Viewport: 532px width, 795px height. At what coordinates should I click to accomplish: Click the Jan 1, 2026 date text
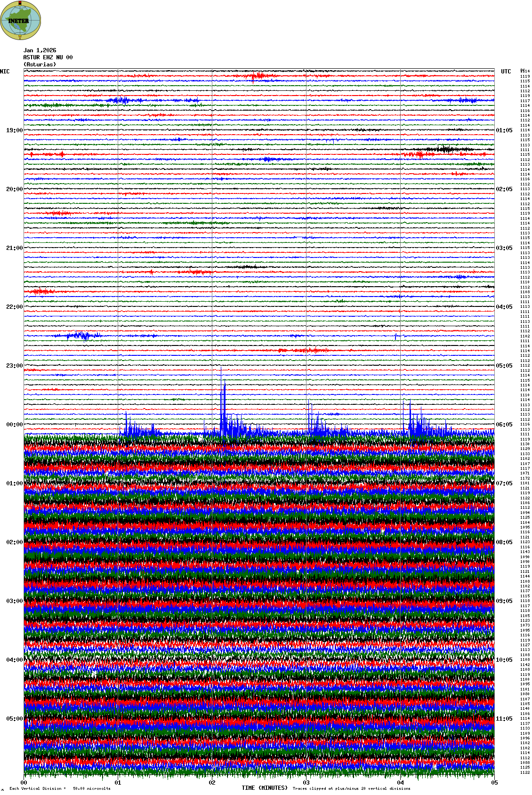(40, 50)
